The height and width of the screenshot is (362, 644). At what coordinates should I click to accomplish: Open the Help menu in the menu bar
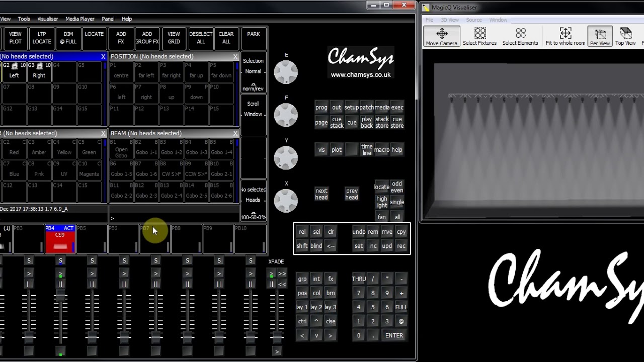click(x=127, y=19)
